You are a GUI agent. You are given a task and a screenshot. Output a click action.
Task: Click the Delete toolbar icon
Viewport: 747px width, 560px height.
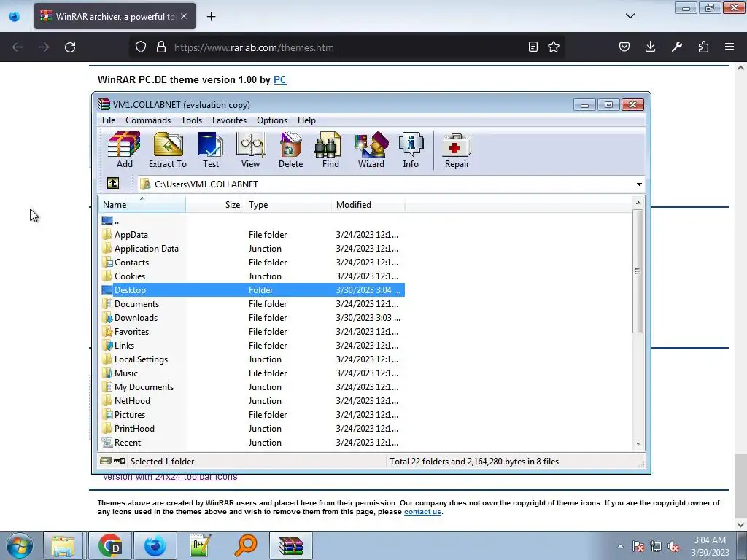click(290, 150)
